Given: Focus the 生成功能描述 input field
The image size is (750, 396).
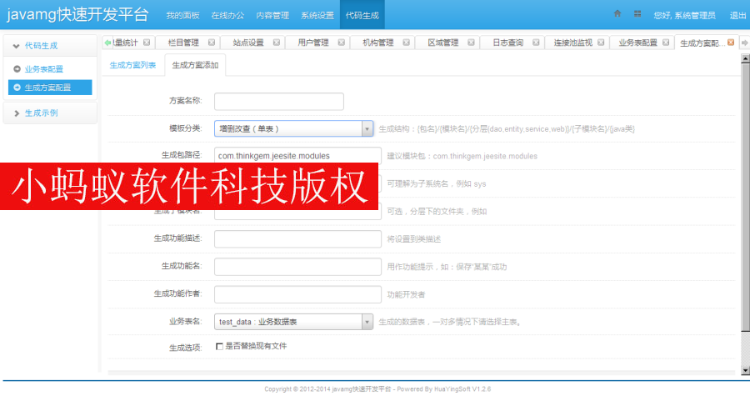Looking at the screenshot, I should [x=298, y=239].
